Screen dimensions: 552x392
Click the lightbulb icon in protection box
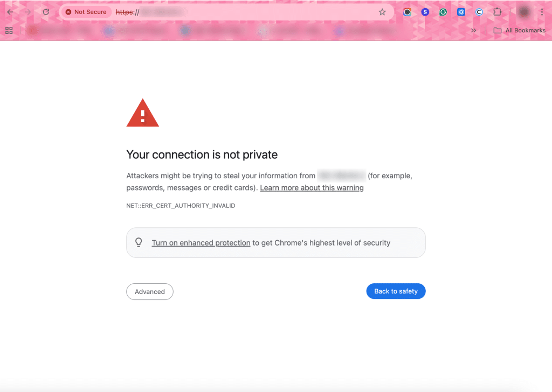coord(139,242)
